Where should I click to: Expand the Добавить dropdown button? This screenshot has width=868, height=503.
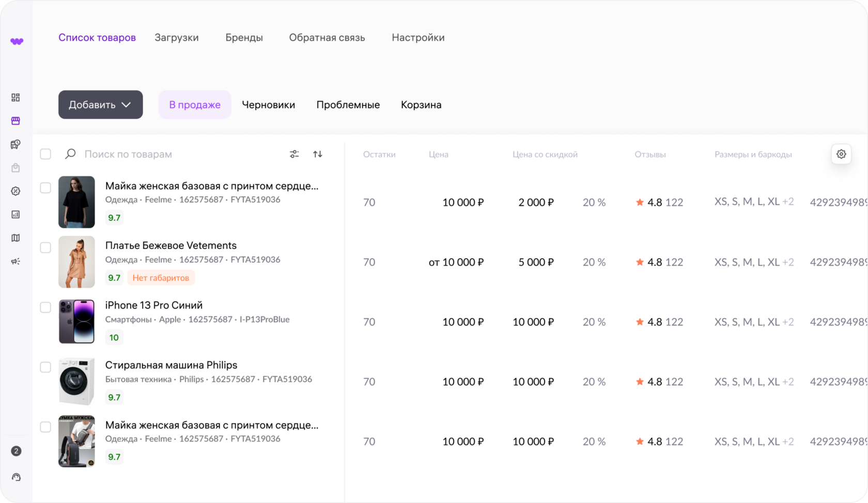point(100,105)
